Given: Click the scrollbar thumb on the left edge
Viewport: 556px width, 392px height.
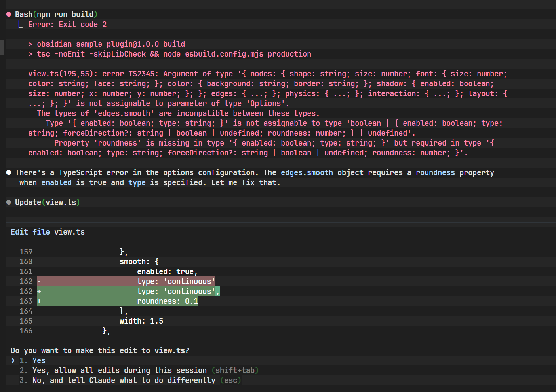Looking at the screenshot, I should pyautogui.click(x=2, y=47).
